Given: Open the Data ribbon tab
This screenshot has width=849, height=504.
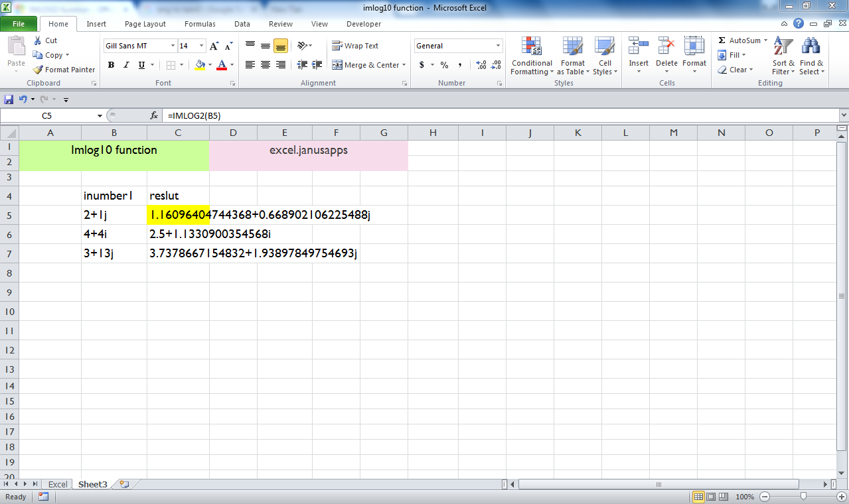Looking at the screenshot, I should (242, 24).
